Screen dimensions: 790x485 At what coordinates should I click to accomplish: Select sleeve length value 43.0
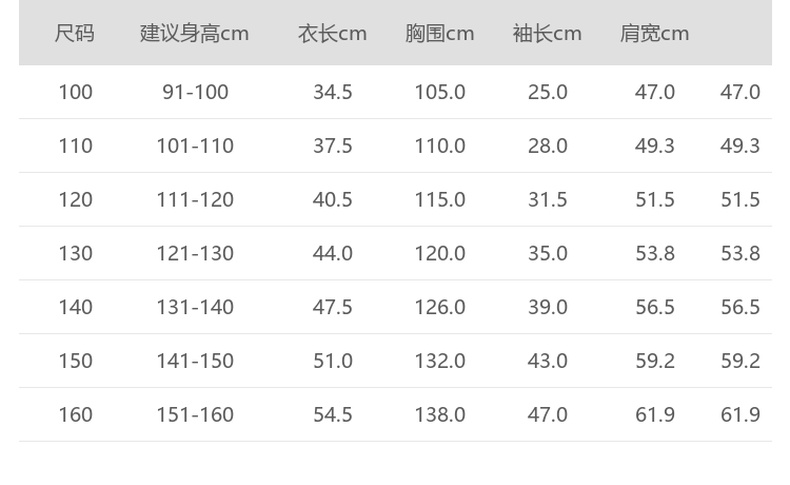548,361
